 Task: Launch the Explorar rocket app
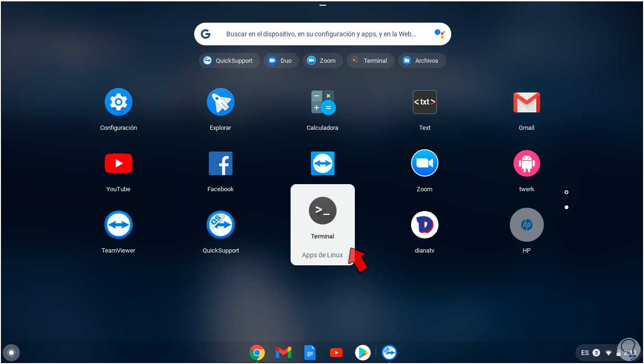(221, 102)
